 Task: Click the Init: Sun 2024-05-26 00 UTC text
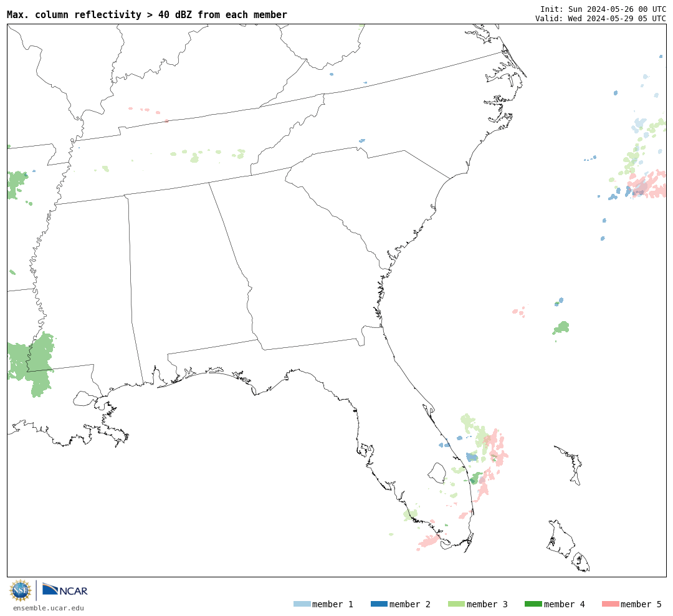point(603,9)
